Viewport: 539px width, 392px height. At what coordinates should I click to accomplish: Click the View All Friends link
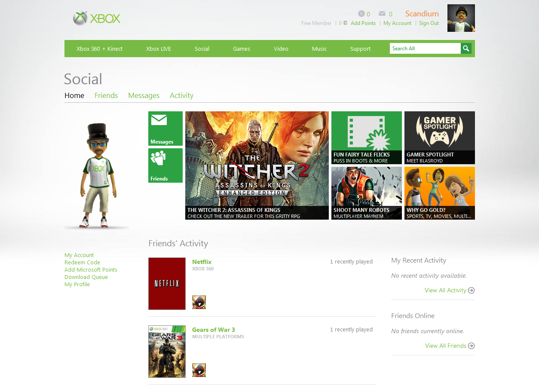click(446, 346)
